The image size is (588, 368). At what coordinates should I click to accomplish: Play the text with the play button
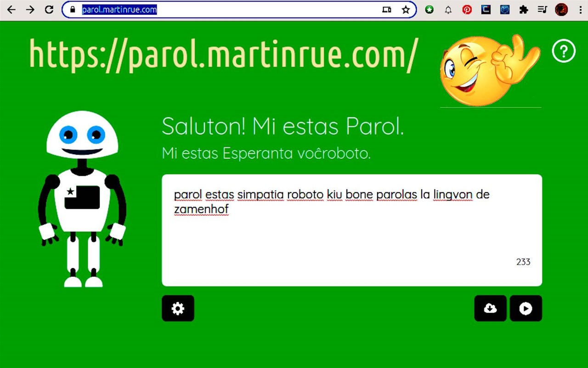coord(526,308)
